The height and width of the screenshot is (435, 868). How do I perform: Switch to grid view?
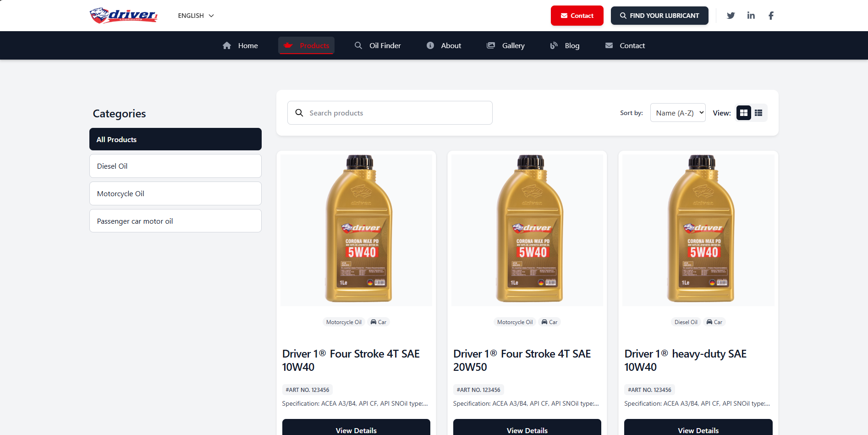[744, 113]
